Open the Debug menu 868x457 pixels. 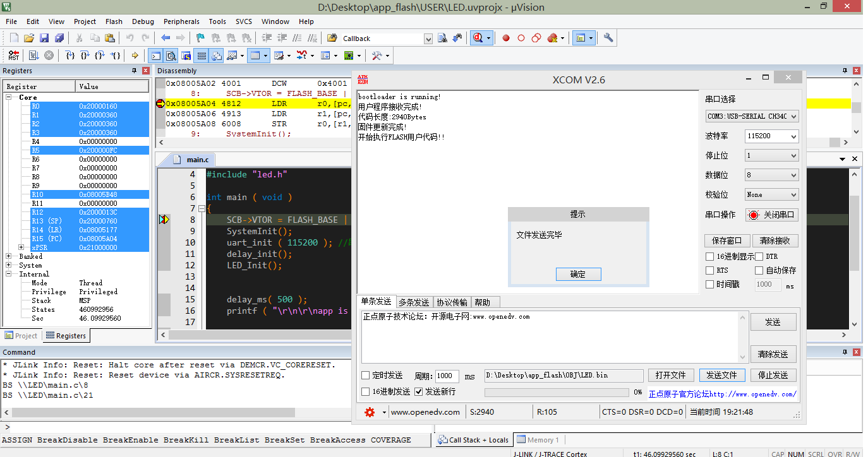pos(143,21)
